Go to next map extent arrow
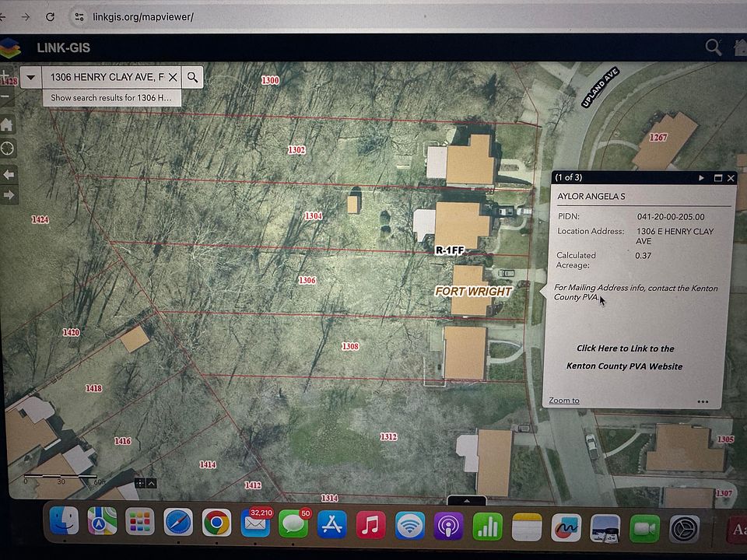The image size is (747, 560). click(x=9, y=195)
